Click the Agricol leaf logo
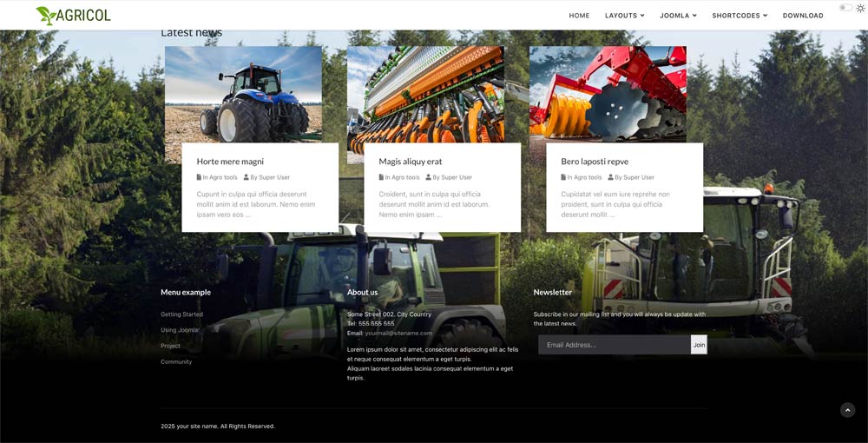Image resolution: width=868 pixels, height=443 pixels. tap(45, 15)
